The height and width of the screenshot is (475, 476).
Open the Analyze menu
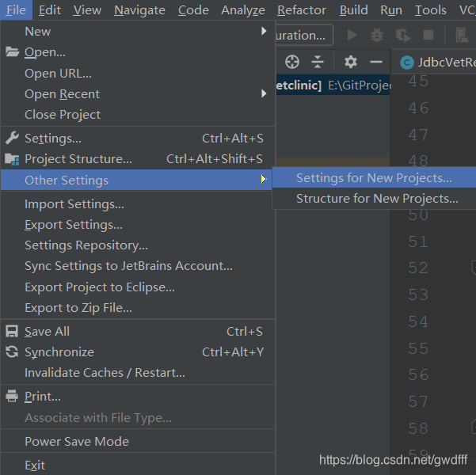click(243, 10)
